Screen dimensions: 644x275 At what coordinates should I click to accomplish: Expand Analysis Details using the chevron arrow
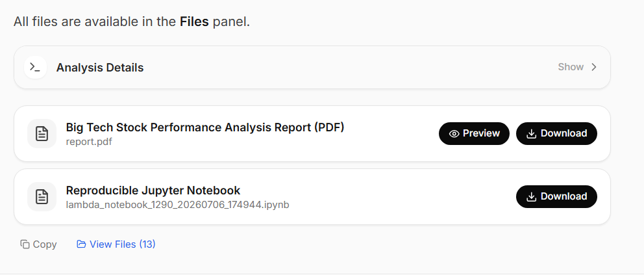(593, 67)
